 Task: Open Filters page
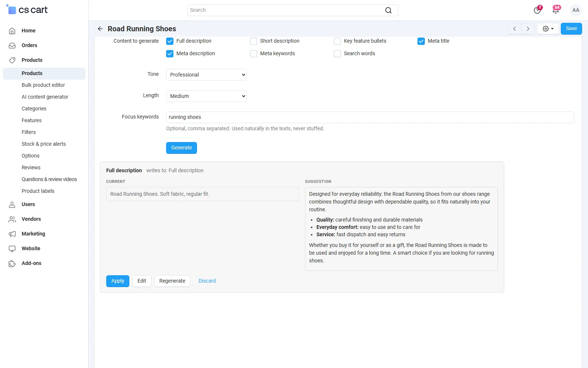click(29, 132)
